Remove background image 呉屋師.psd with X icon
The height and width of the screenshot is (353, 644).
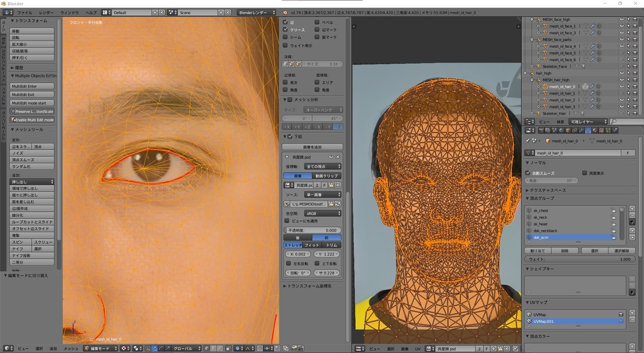click(338, 157)
